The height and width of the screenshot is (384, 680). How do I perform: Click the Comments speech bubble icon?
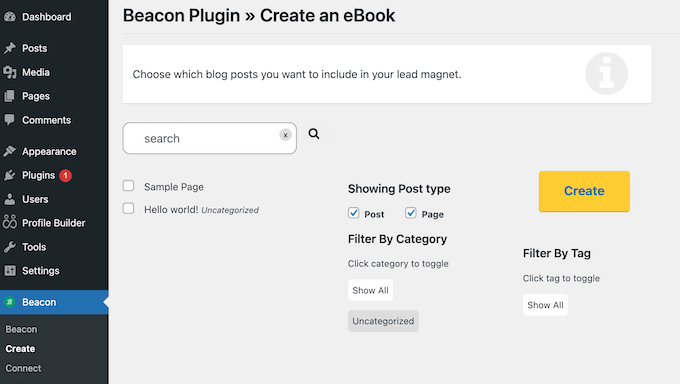pos(10,120)
